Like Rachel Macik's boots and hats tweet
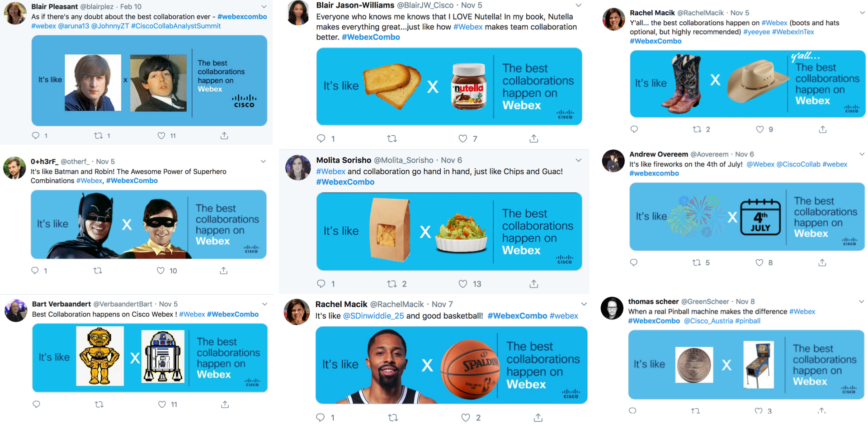This screenshot has width=868, height=429. 760,129
